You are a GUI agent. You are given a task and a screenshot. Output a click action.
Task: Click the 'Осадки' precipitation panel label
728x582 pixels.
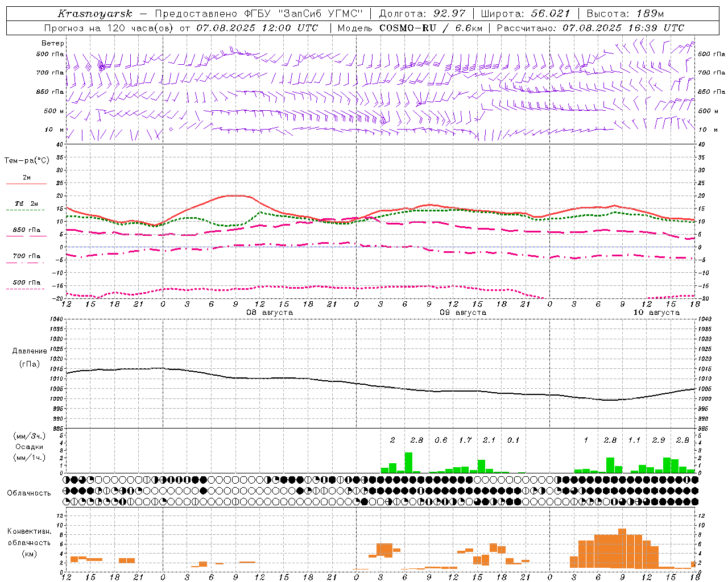tap(29, 447)
